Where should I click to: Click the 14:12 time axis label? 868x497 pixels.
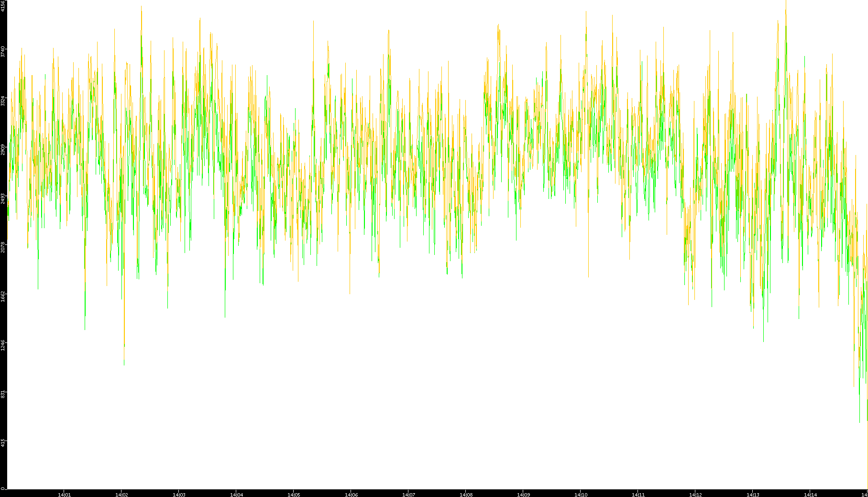pos(695,495)
